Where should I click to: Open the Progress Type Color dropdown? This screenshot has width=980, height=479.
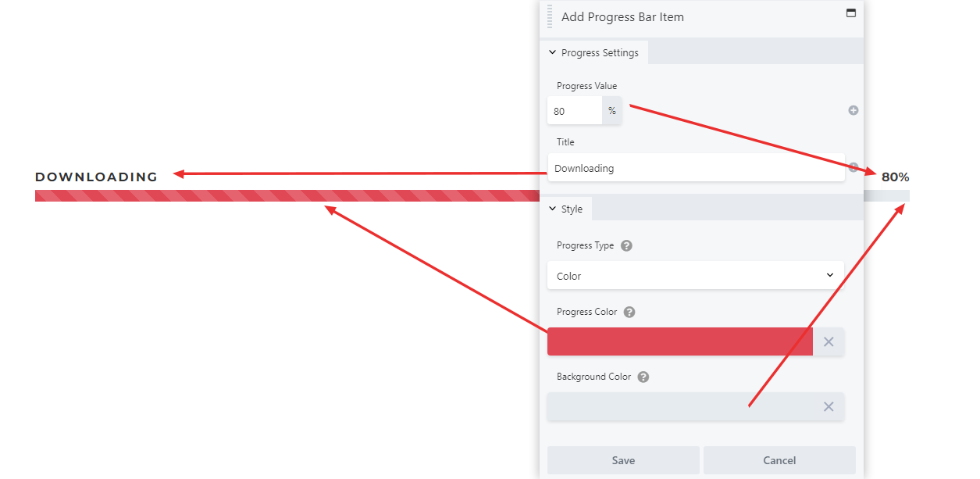[x=696, y=275]
